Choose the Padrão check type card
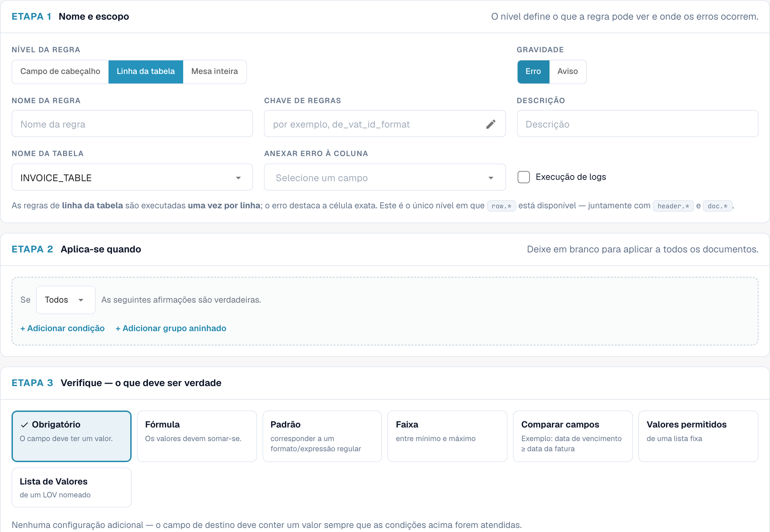Viewport: 770px width, 532px height. coord(322,436)
